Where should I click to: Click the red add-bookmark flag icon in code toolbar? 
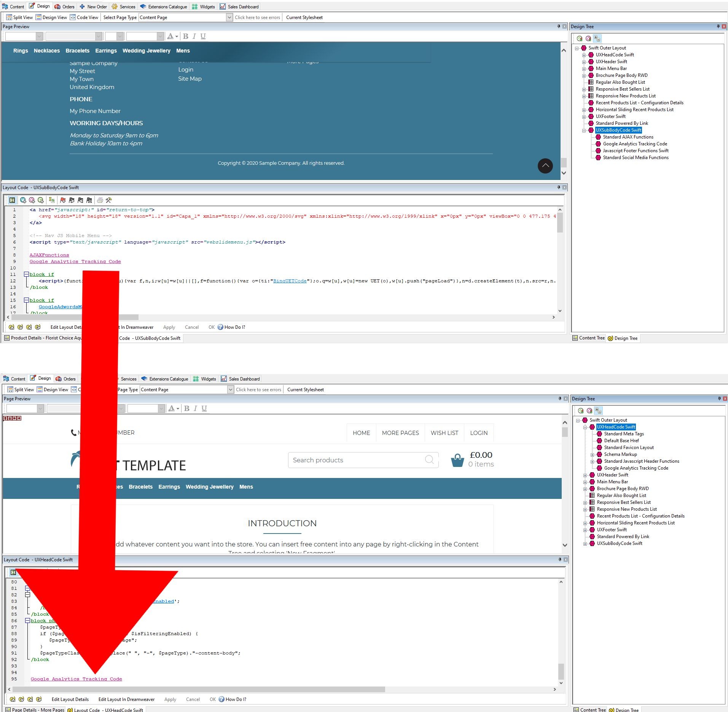coord(63,200)
